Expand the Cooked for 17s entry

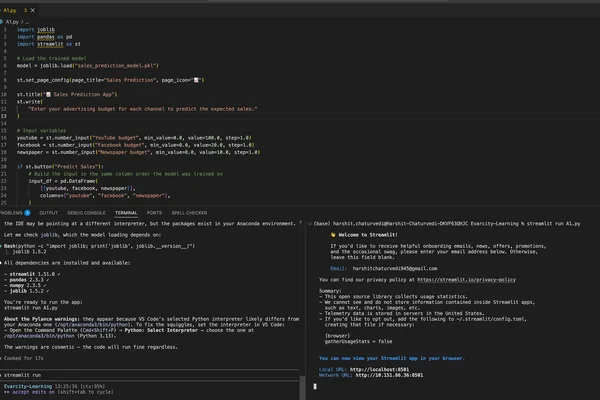click(x=21, y=358)
